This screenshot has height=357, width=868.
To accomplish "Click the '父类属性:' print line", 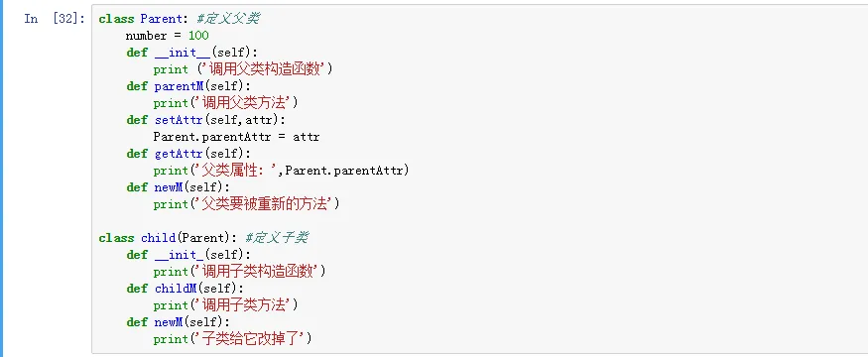I will [x=281, y=171].
